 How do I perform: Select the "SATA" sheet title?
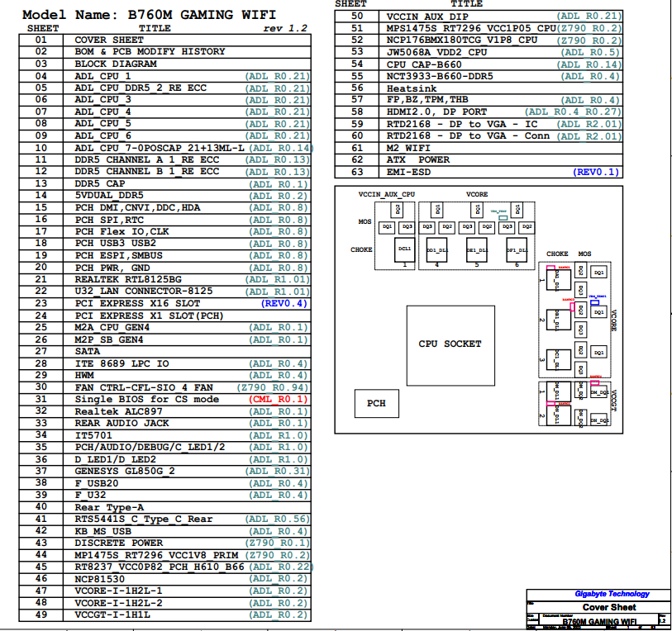tap(88, 351)
